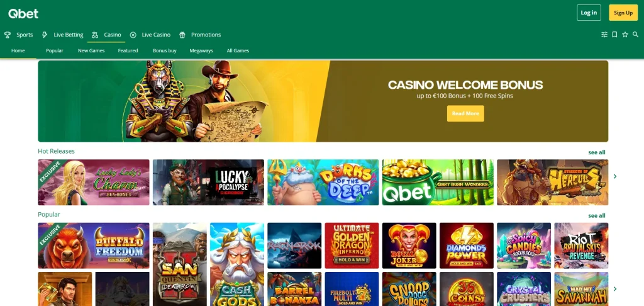Click the star favorites icon
This screenshot has height=306, width=644.
[625, 35]
